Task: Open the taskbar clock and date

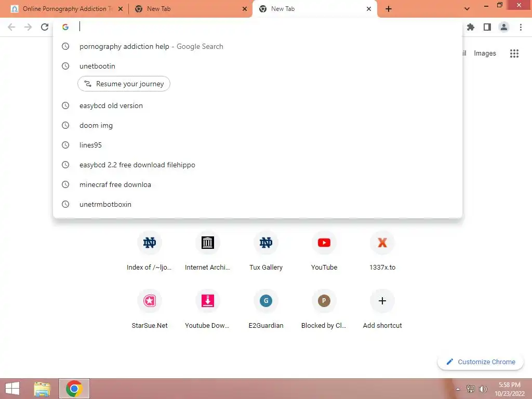Action: pyautogui.click(x=510, y=389)
